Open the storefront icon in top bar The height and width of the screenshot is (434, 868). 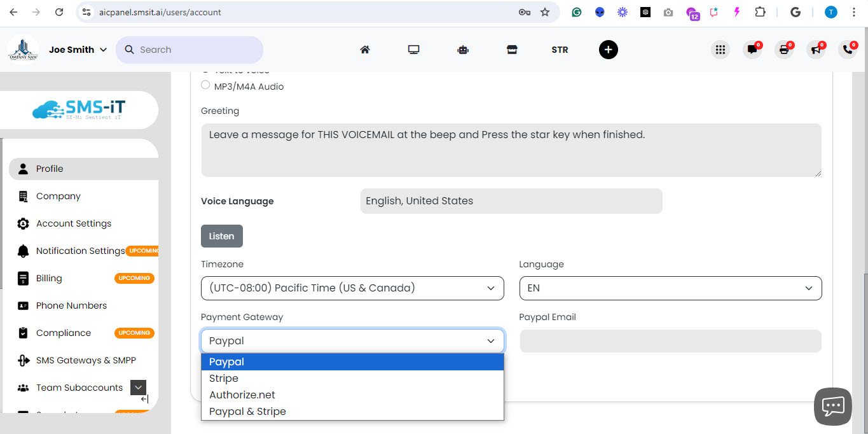[512, 49]
